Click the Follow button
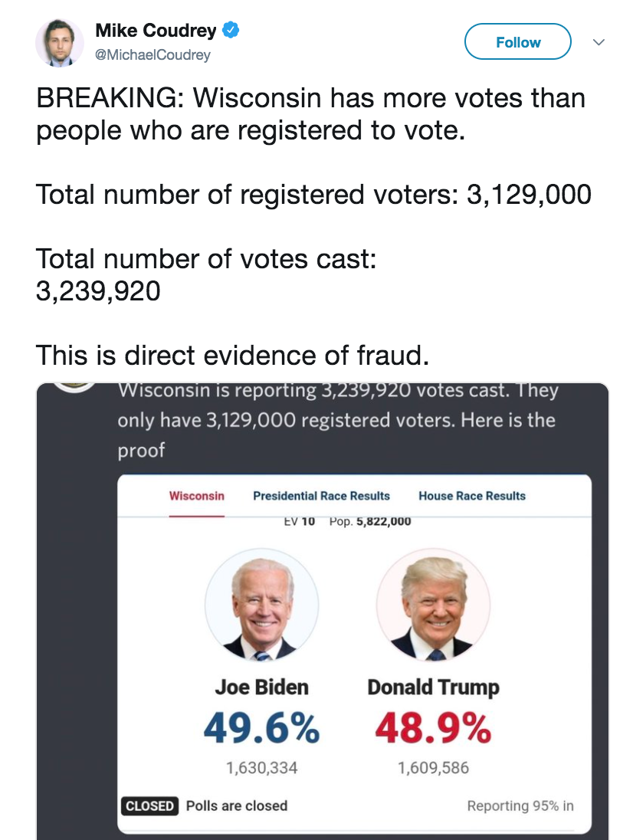Image resolution: width=633 pixels, height=840 pixels. click(518, 42)
